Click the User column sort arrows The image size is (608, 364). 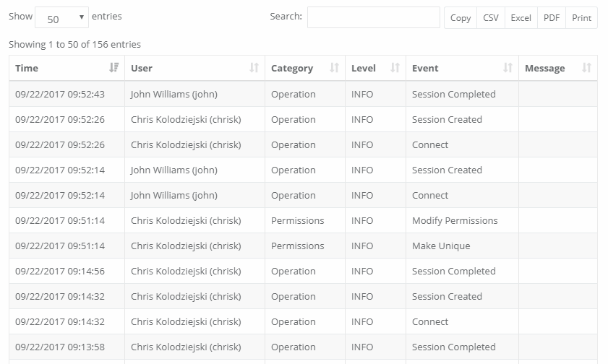(254, 68)
